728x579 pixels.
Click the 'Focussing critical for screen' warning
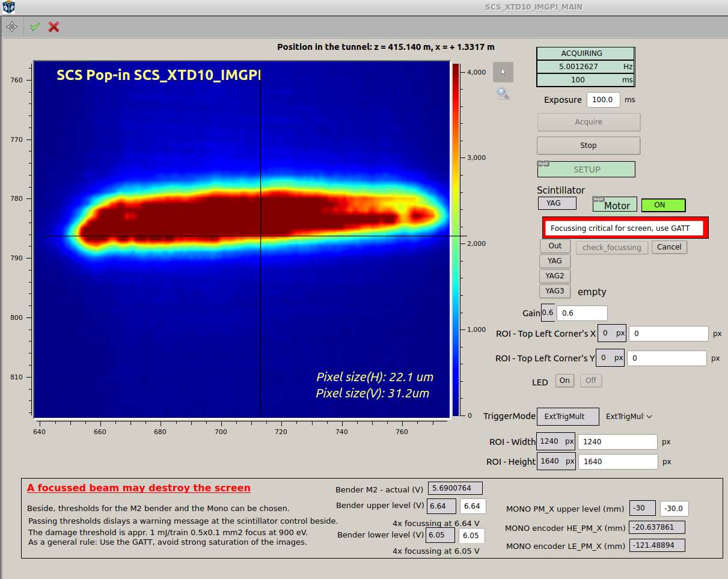[x=625, y=228]
